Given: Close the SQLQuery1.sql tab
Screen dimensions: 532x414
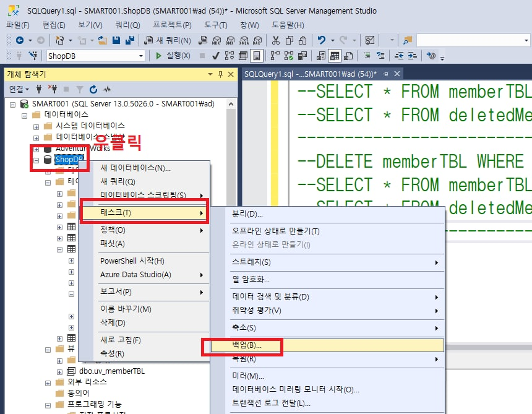Looking at the screenshot, I should point(397,74).
